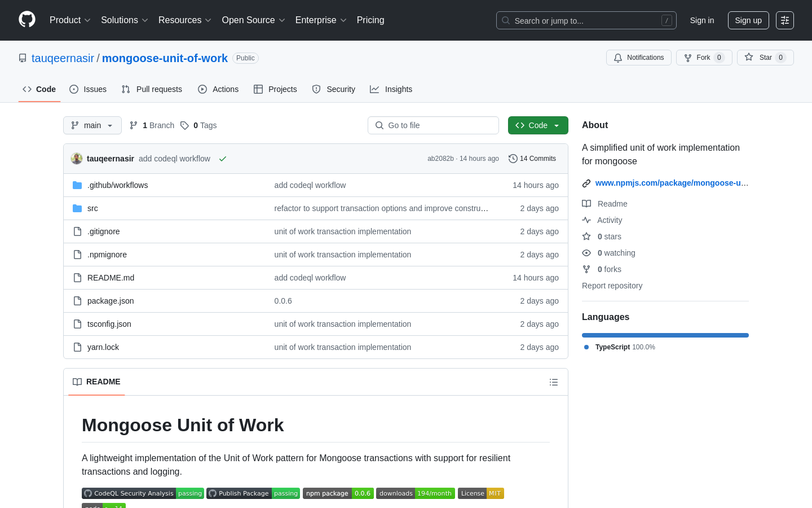View the 14 Commits history

tap(532, 159)
